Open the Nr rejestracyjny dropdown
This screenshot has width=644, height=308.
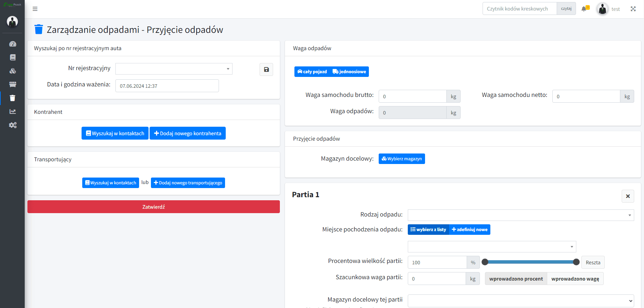tap(174, 69)
